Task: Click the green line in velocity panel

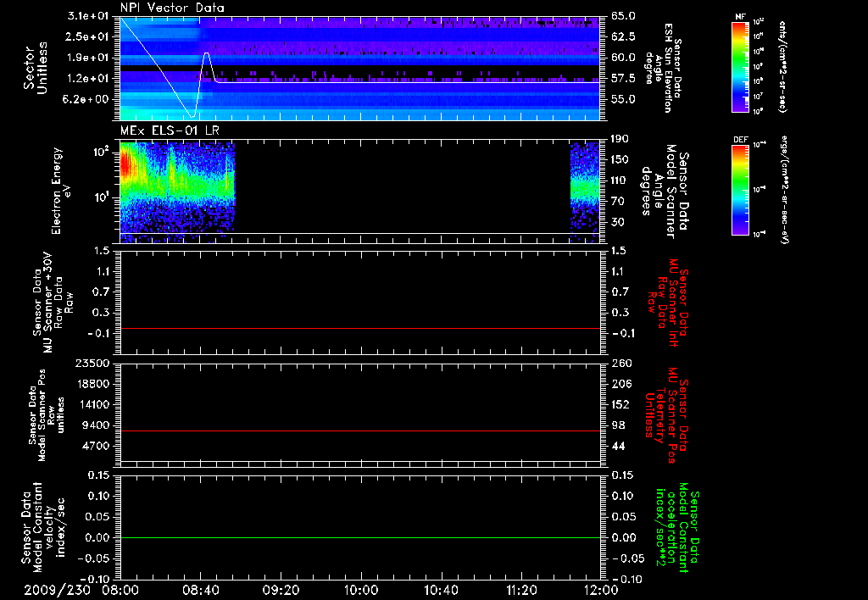Action: 360,537
